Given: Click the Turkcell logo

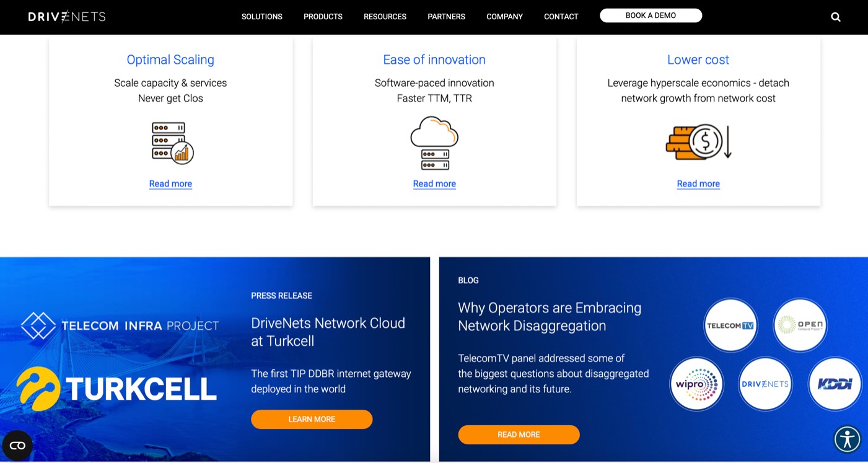Looking at the screenshot, I should tap(116, 389).
